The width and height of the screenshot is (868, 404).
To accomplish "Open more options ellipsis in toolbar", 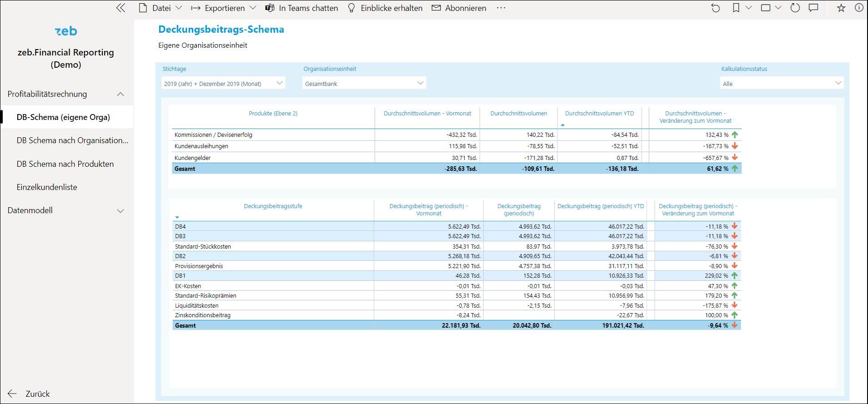I will [x=501, y=8].
